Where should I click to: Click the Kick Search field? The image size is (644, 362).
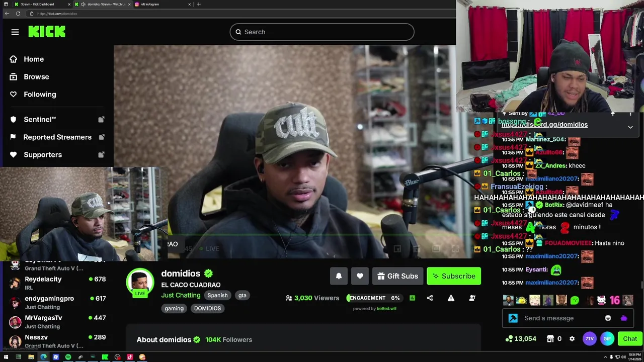tap(322, 32)
